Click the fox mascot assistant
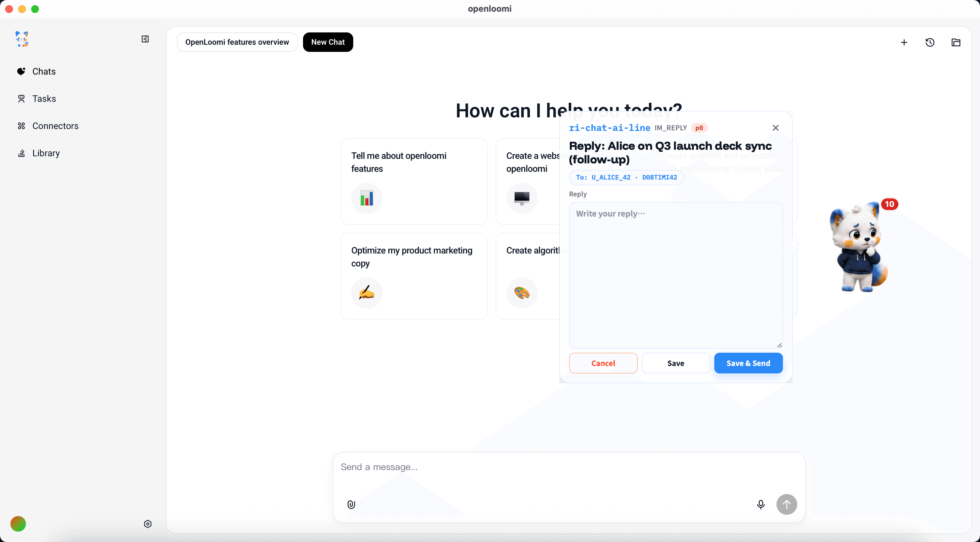The image size is (980, 542). point(859,247)
